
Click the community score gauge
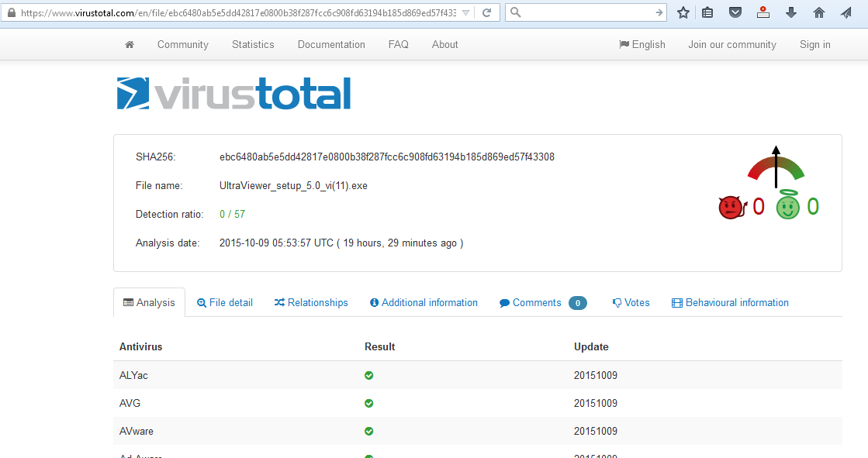[x=776, y=167]
